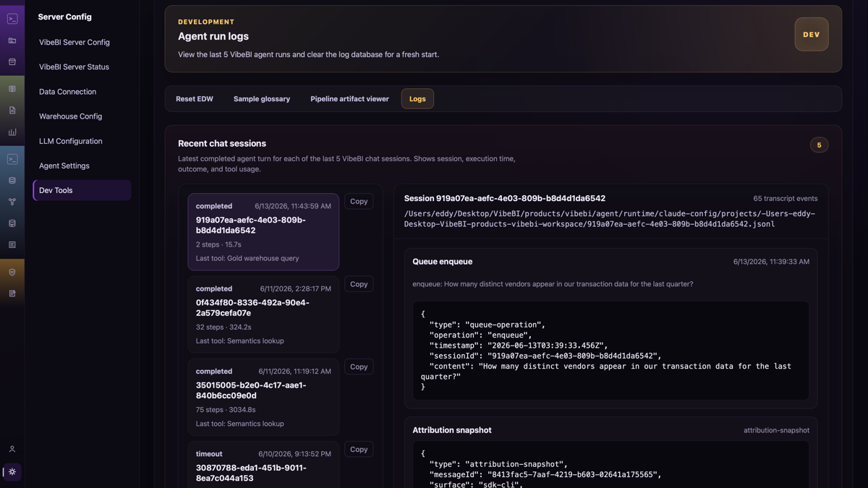Select Dev Tools in the sidebar
The height and width of the screenshot is (488, 868).
point(82,190)
